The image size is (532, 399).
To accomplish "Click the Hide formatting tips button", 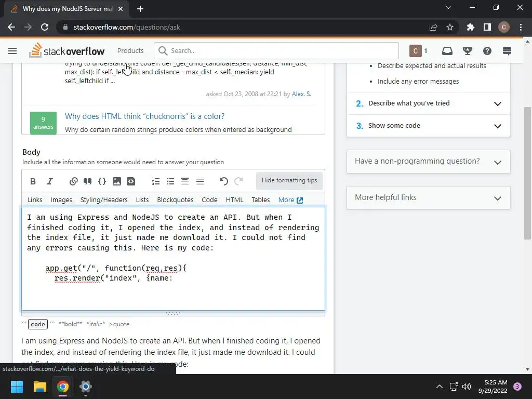I will 289,181.
